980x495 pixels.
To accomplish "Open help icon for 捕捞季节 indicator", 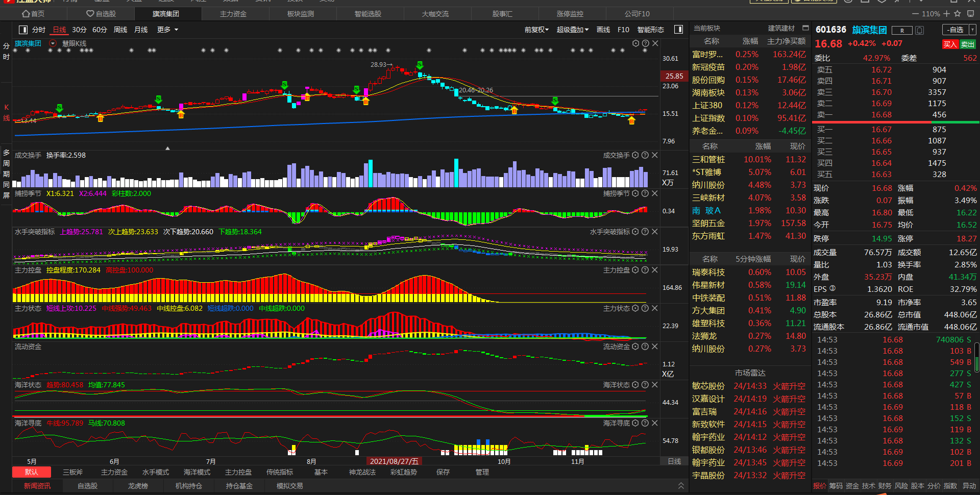I will coord(645,193).
